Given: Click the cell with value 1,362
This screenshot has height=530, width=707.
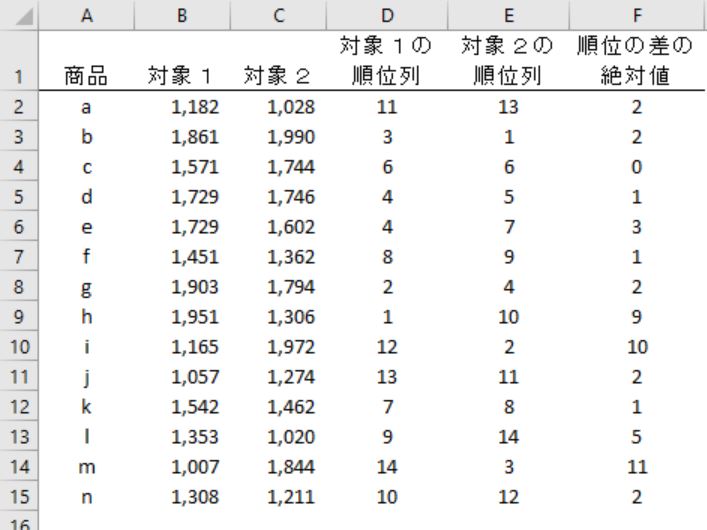Looking at the screenshot, I should coord(278,256).
